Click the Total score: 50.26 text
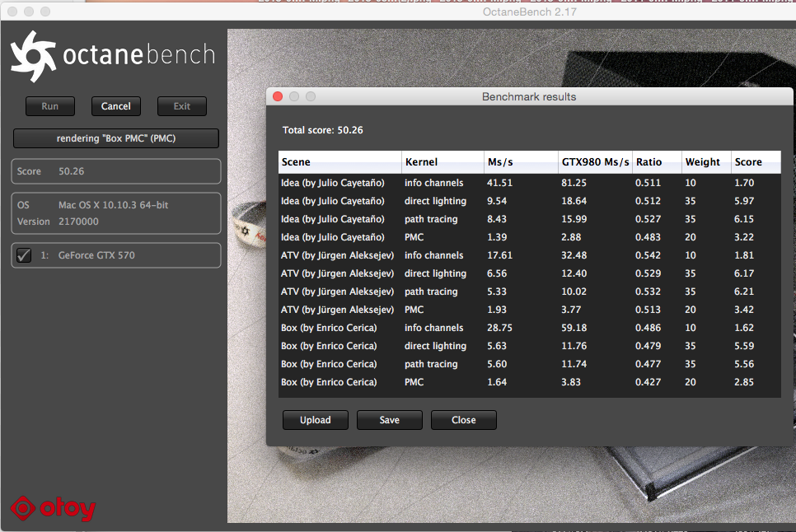796x532 pixels. click(323, 130)
